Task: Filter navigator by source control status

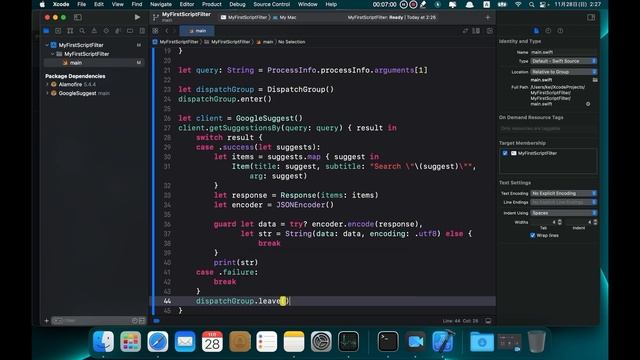Action: point(142,321)
